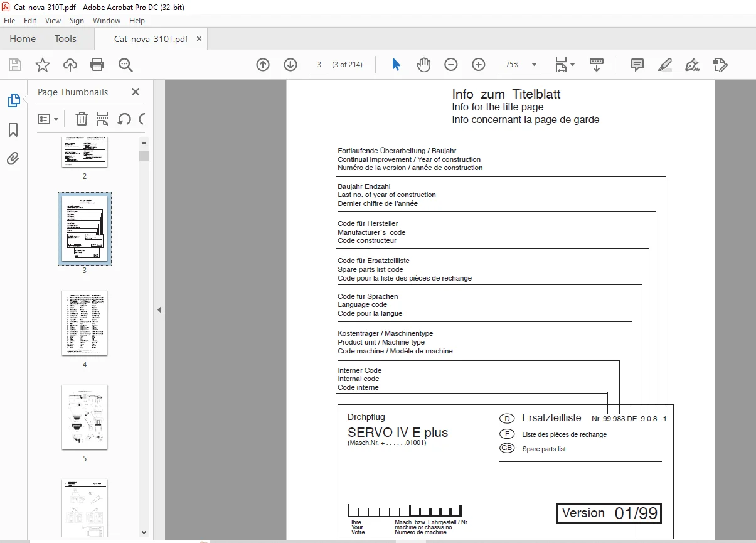This screenshot has width=756, height=543.
Task: Click the insert/extract pages scissors icon
Action: pos(103,119)
